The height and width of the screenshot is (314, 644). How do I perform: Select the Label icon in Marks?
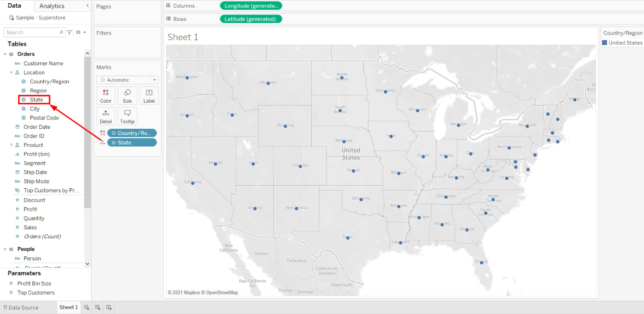click(149, 96)
